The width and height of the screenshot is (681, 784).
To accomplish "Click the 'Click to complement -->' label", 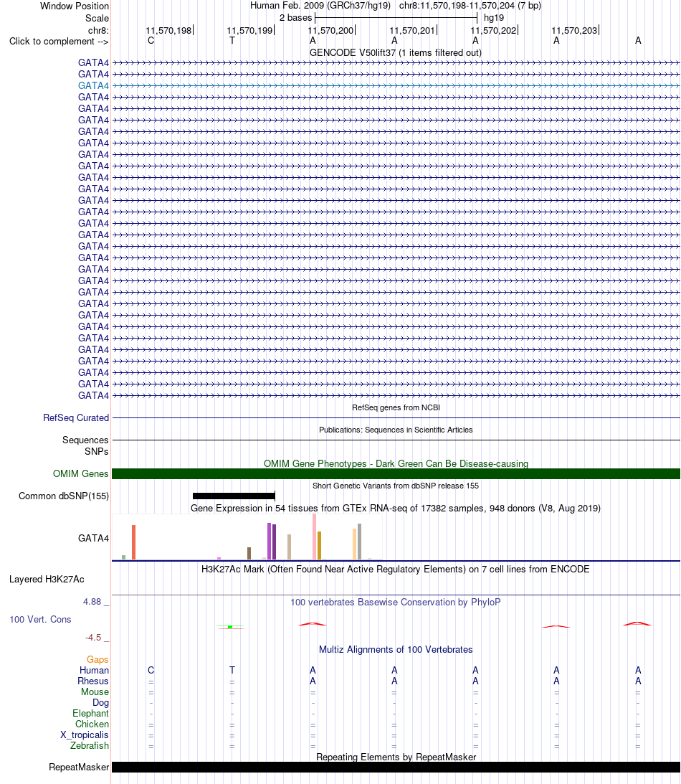I will click(59, 41).
